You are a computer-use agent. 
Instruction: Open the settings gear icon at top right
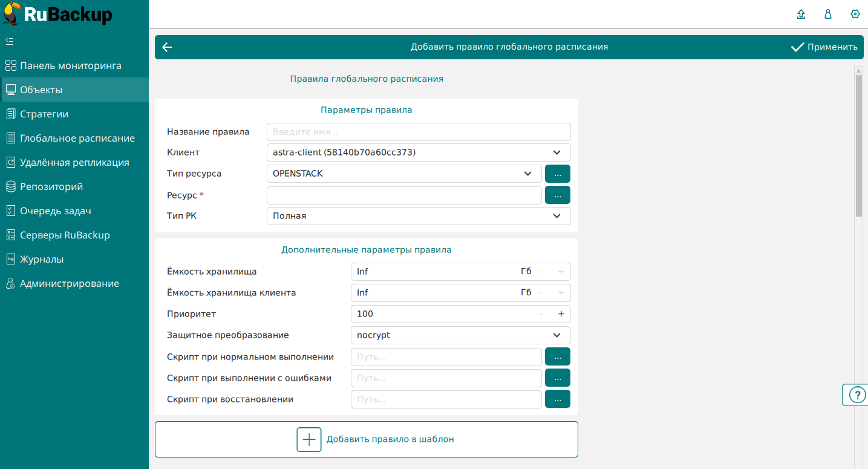[x=855, y=14]
